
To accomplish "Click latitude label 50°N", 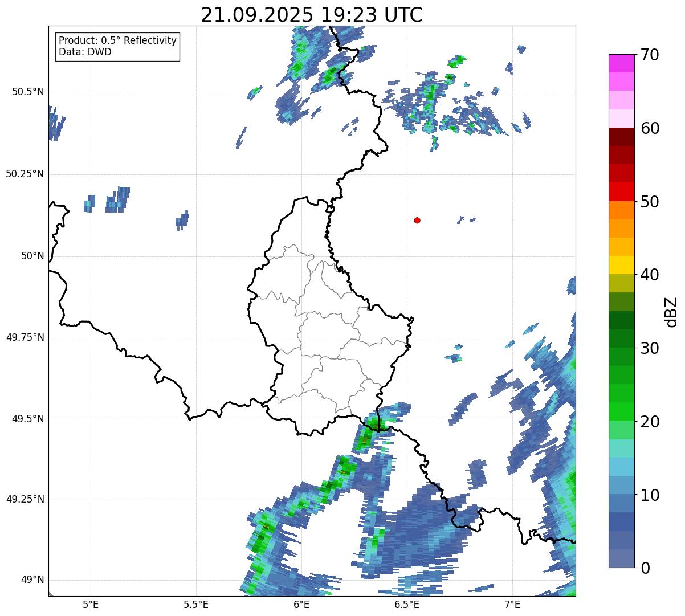I will [32, 256].
